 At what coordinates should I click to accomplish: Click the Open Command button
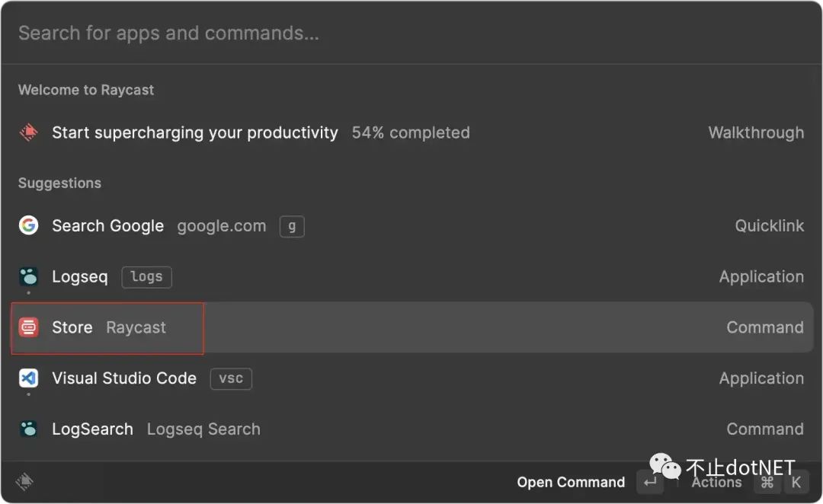571,482
